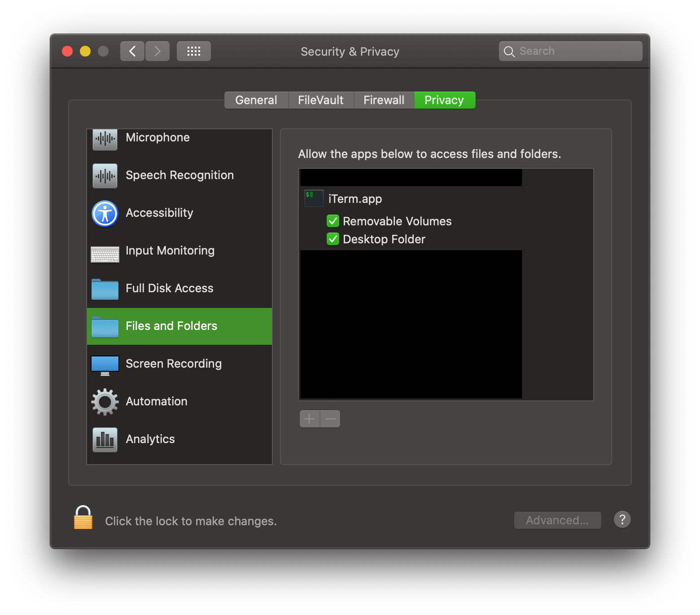Switch to the Firewall tab
700x615 pixels.
[384, 100]
